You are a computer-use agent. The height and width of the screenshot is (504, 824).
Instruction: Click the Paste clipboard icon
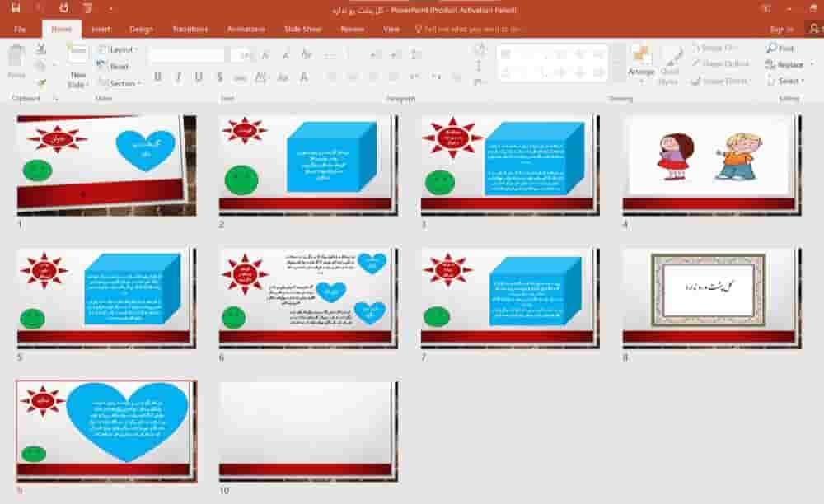(16, 57)
